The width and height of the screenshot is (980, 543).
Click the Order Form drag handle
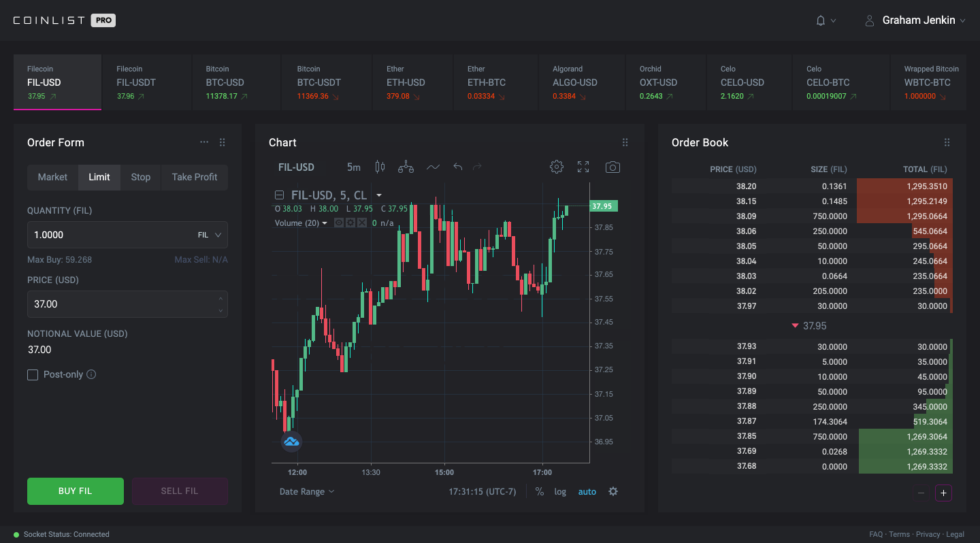coord(222,142)
